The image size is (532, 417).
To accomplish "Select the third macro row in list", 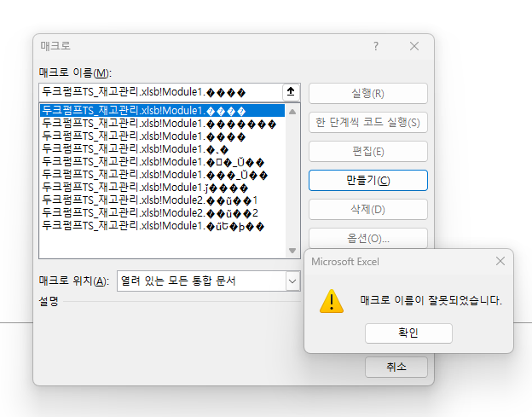I will (x=162, y=136).
